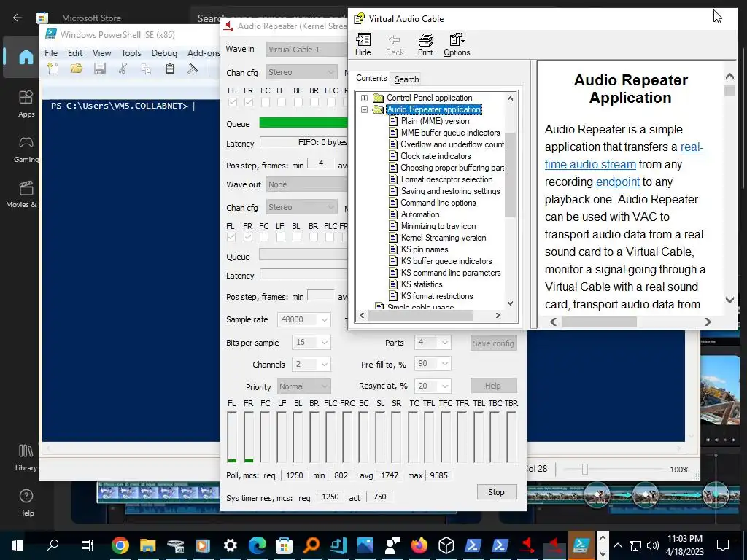Collapse the Audio Repeater application tree node
The width and height of the screenshot is (747, 560).
point(365,109)
